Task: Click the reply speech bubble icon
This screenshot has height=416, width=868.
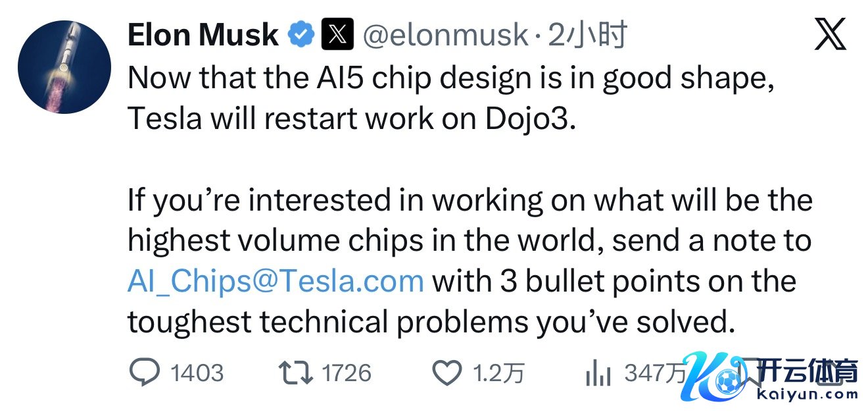Action: (144, 373)
